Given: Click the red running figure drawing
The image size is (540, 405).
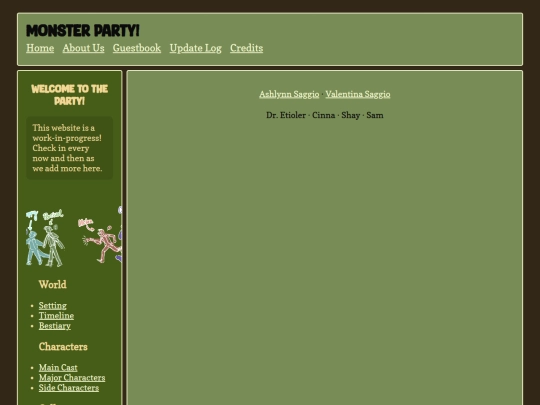Looking at the screenshot, I should pyautogui.click(x=100, y=240).
